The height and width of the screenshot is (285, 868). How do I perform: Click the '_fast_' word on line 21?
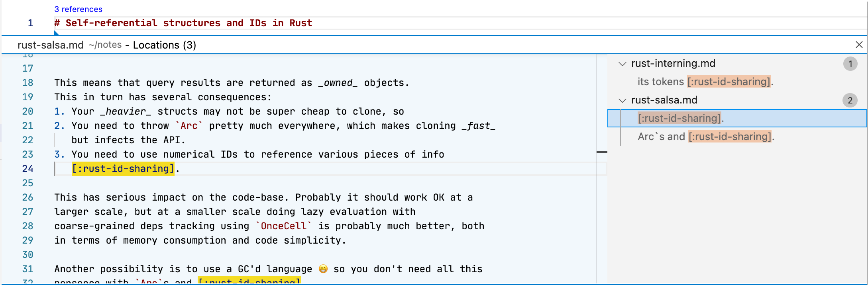479,126
